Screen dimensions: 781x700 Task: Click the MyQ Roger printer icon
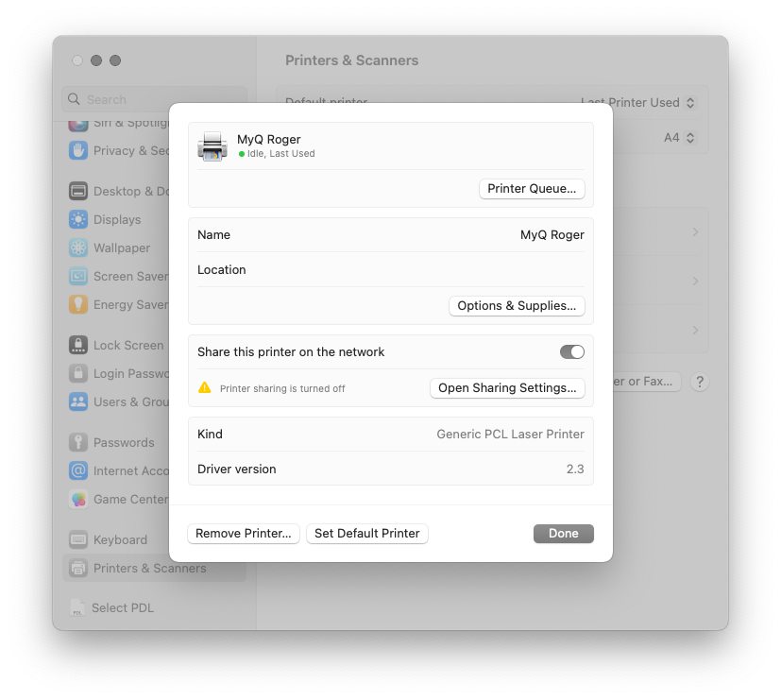[212, 146]
